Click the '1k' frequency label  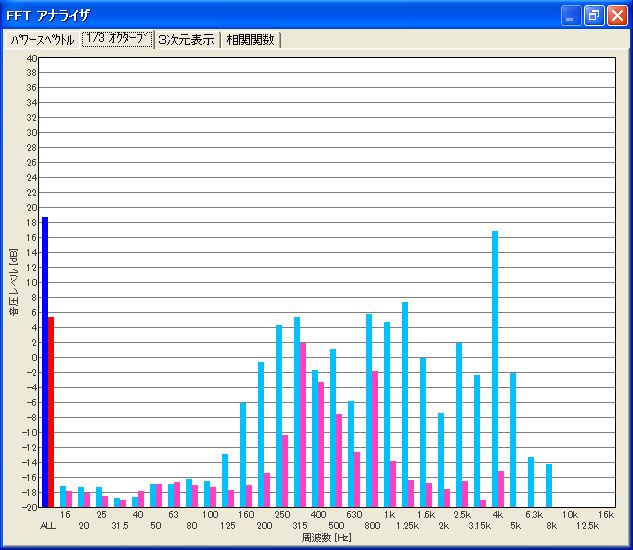[389, 515]
